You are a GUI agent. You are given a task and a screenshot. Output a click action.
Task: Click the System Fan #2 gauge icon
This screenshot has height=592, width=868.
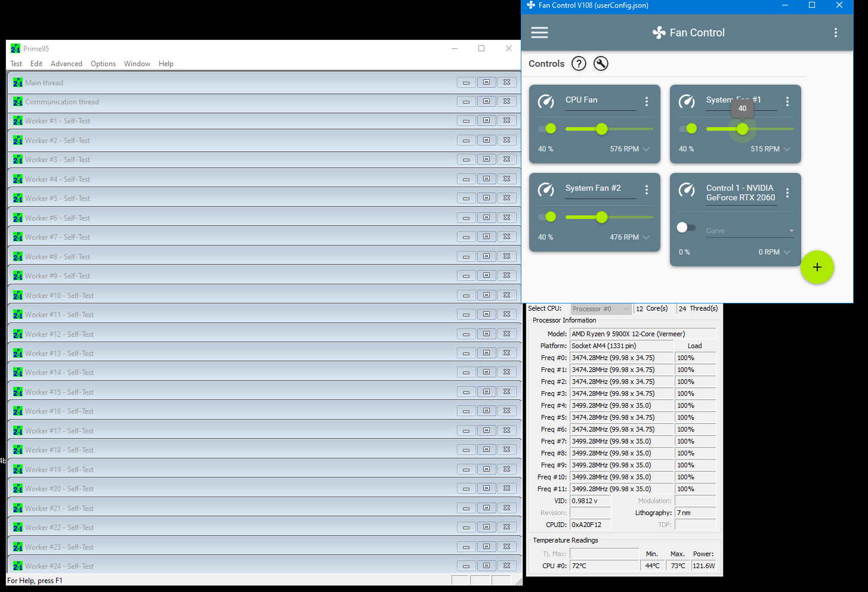pos(546,190)
